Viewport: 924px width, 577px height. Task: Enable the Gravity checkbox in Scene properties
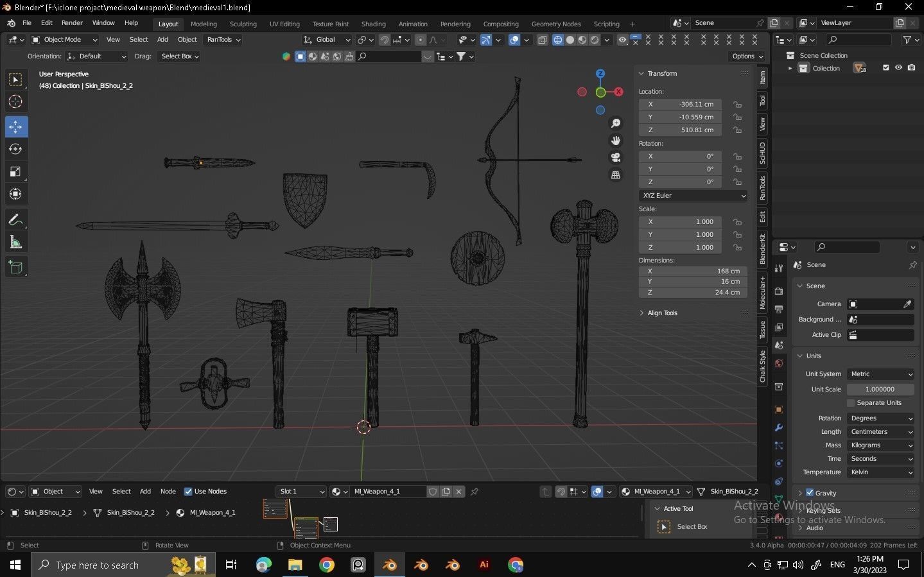point(810,493)
